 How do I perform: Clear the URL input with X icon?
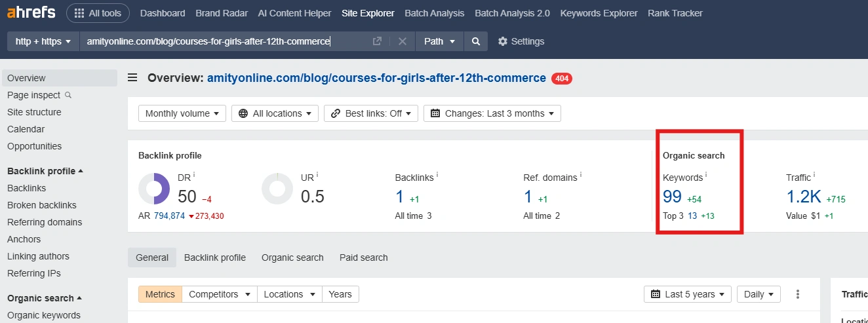[x=403, y=41]
